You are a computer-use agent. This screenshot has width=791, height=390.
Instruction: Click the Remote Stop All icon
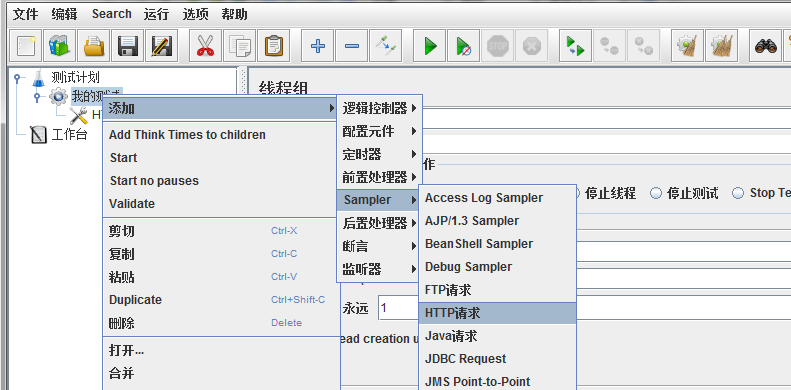point(609,46)
